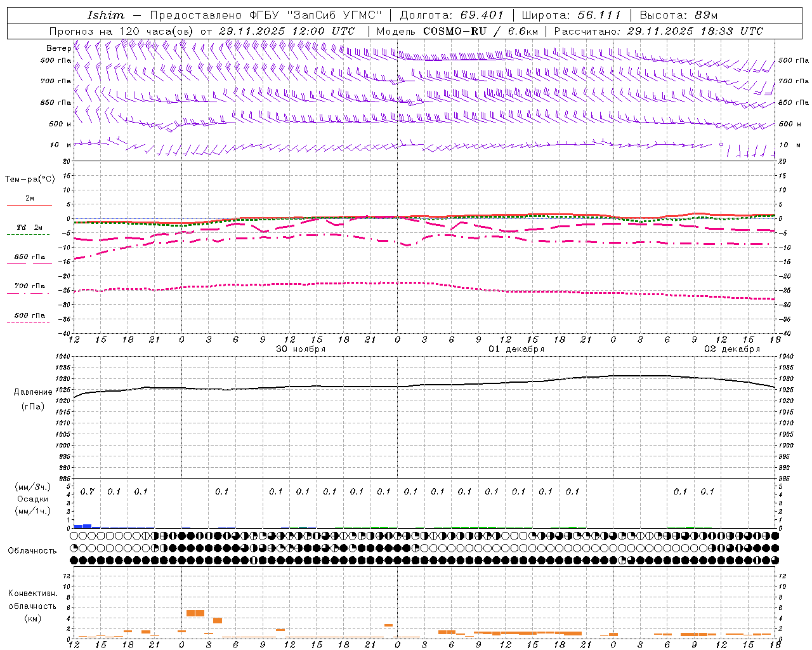Viewport: 812px width, 650px height.
Task: Click the "Облачность" cloud cover label
Action: [32, 551]
